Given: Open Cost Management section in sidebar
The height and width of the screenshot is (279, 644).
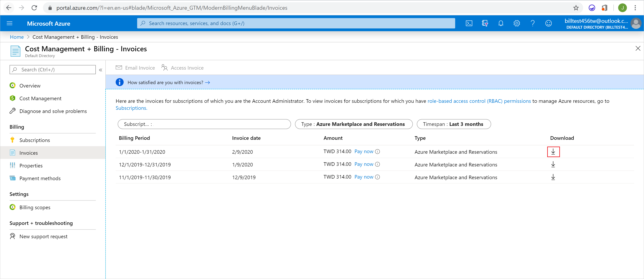Looking at the screenshot, I should (40, 98).
